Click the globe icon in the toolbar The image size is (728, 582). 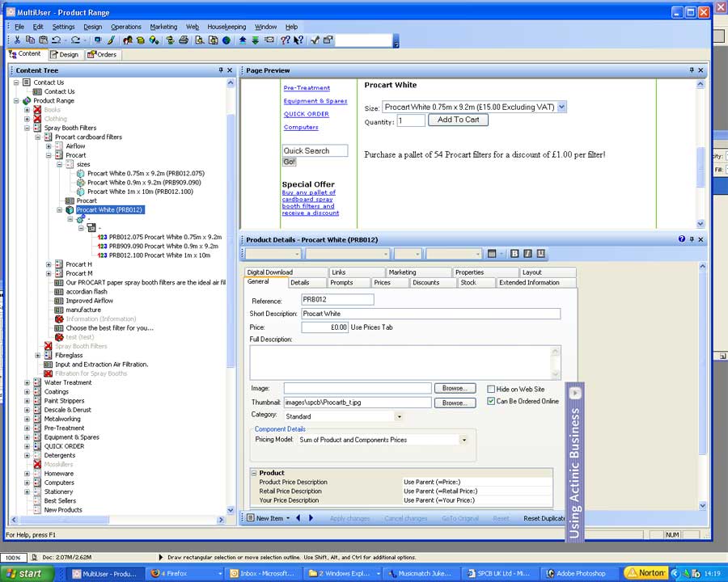pos(226,40)
